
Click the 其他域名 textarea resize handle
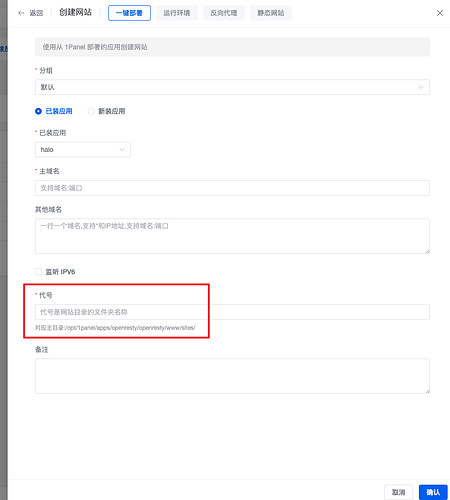[427, 251]
